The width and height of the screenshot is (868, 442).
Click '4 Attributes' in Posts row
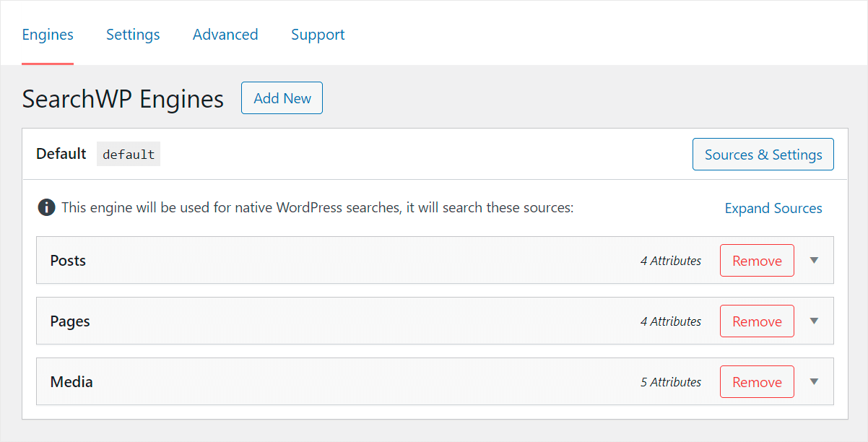pos(671,261)
